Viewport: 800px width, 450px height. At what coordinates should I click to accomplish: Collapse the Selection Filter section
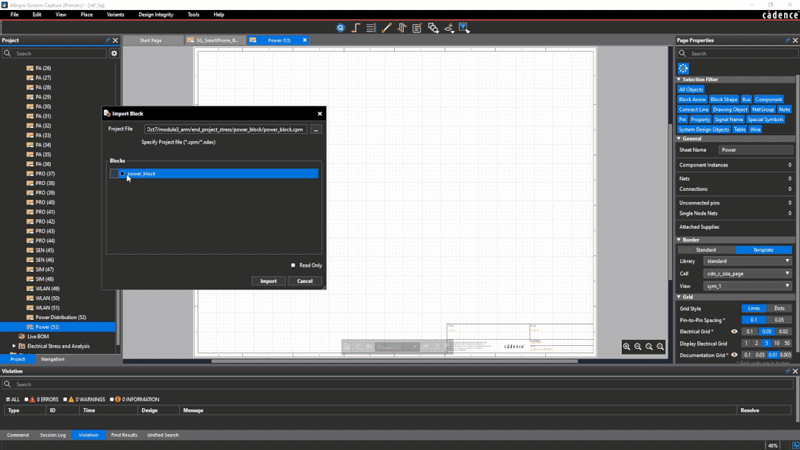click(x=679, y=80)
